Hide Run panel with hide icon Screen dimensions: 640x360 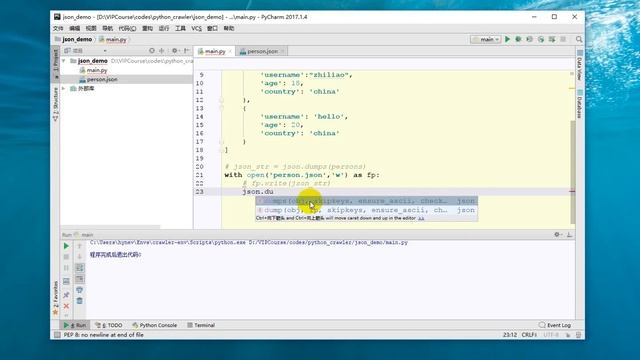[569, 235]
